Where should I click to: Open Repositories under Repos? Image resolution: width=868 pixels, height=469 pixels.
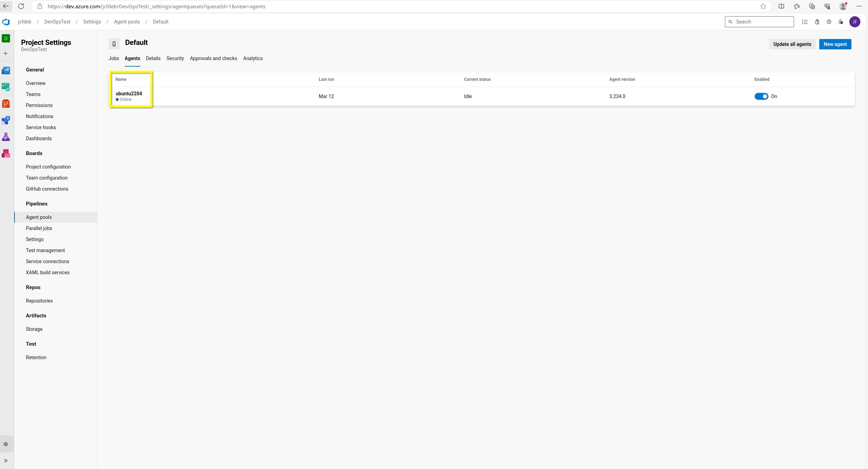click(39, 301)
